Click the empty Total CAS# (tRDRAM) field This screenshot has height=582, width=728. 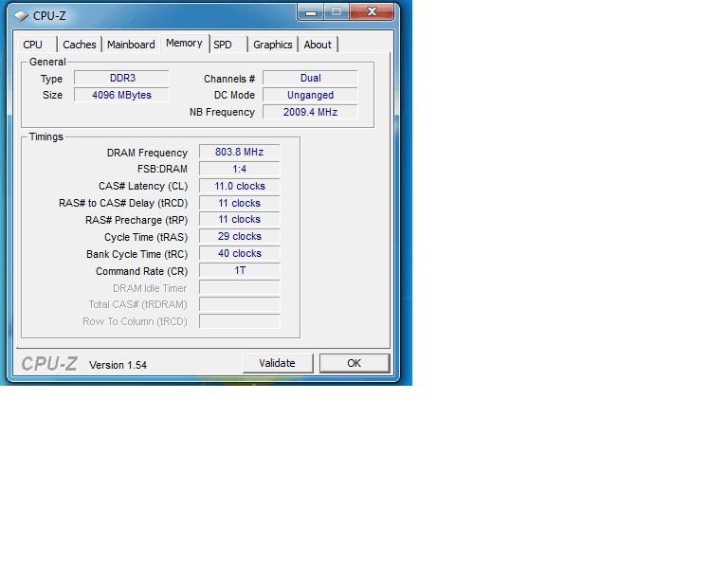[x=240, y=304]
